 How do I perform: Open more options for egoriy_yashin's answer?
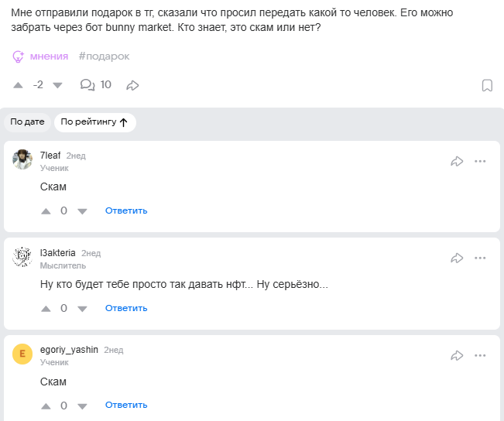point(480,355)
